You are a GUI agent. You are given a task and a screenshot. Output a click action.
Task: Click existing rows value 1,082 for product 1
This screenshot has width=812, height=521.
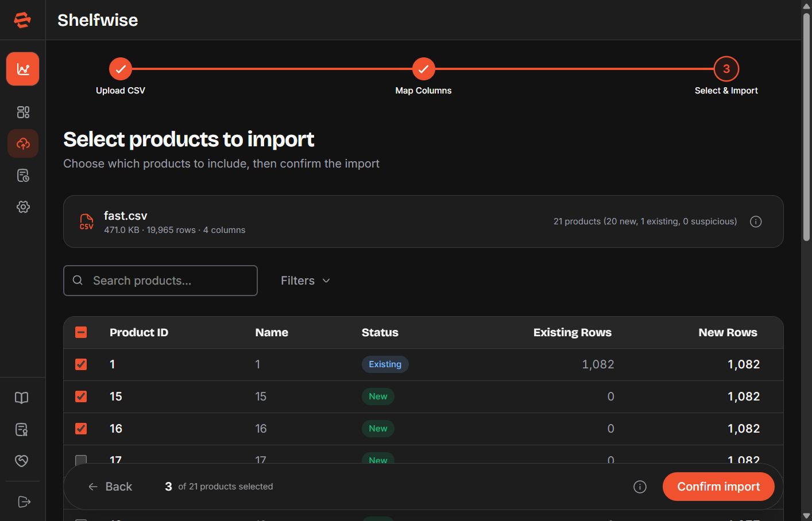click(x=598, y=364)
